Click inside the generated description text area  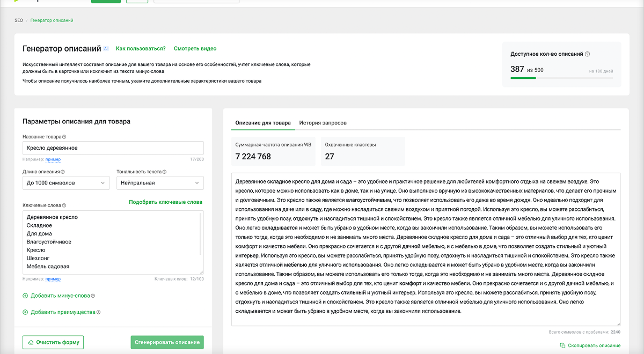(426, 249)
